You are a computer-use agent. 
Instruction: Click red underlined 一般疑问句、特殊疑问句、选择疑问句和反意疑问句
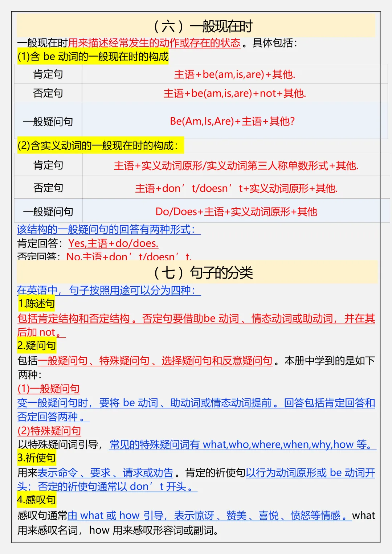[155, 361]
